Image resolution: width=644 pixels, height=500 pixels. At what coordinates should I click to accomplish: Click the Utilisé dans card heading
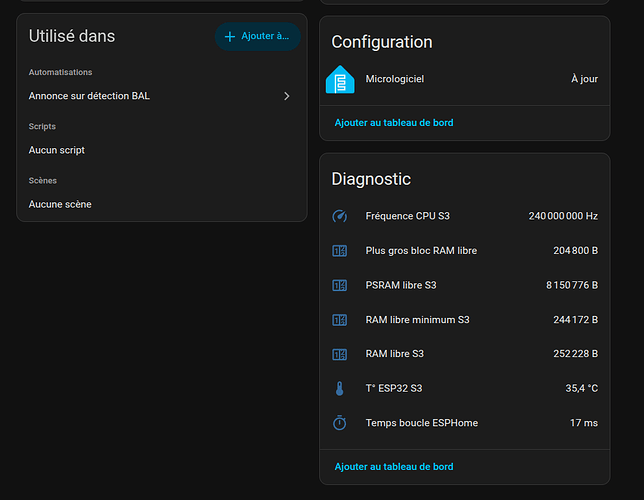coord(72,36)
